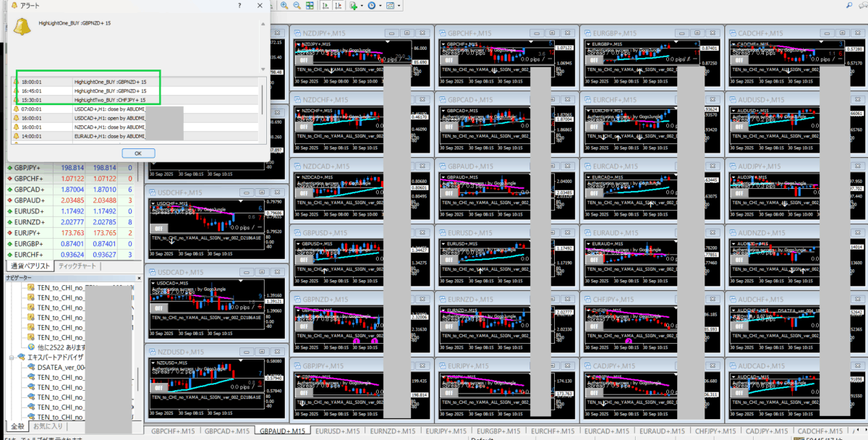The image size is (868, 440).
Task: Collapse the エキスパートアドバイザ tree node
Action: coord(12,357)
